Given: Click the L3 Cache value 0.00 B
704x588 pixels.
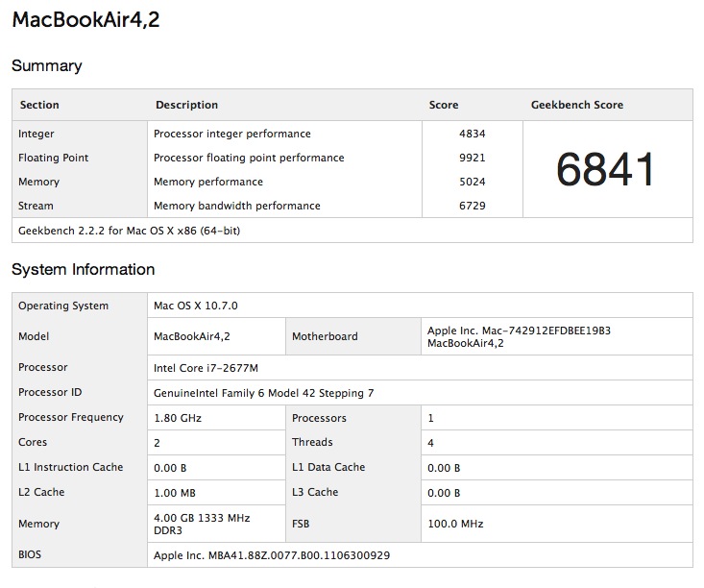Looking at the screenshot, I should pos(444,493).
